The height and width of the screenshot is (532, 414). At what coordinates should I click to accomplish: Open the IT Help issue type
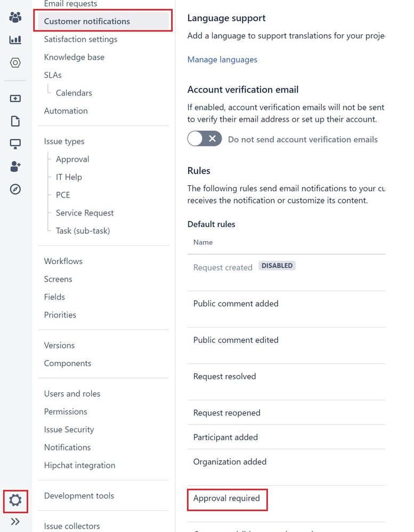point(68,177)
